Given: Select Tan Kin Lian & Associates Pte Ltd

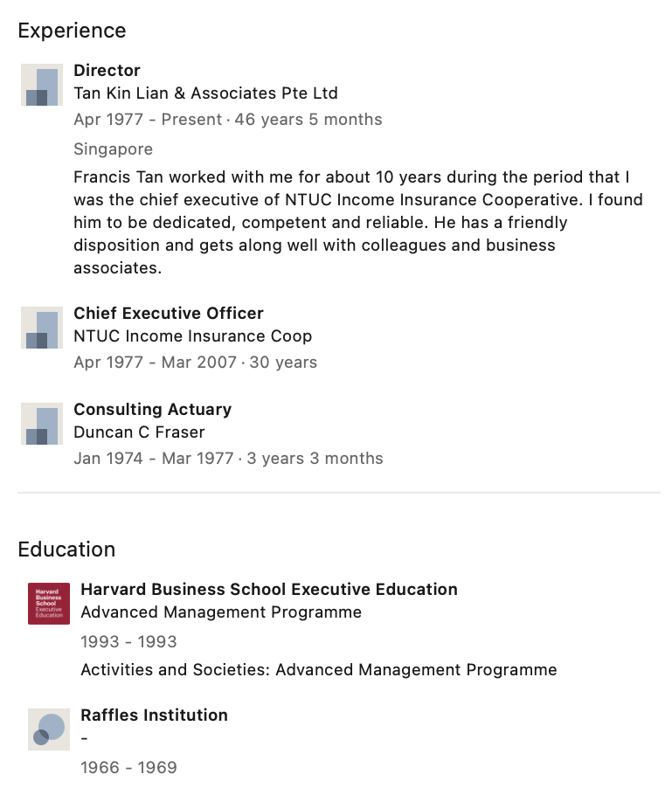Looking at the screenshot, I should pos(205,93).
